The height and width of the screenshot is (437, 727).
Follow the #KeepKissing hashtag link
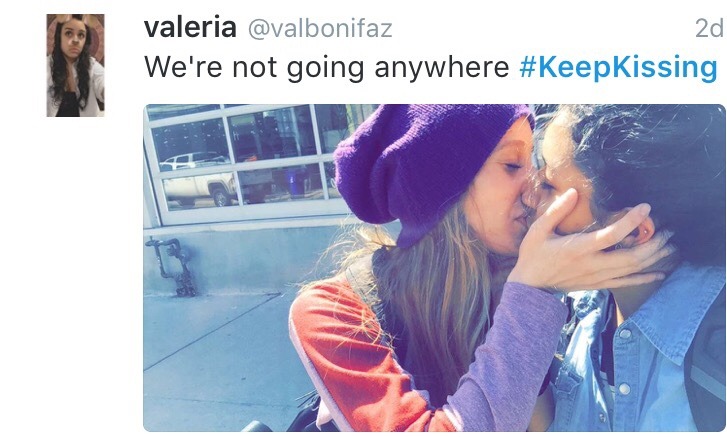click(619, 68)
